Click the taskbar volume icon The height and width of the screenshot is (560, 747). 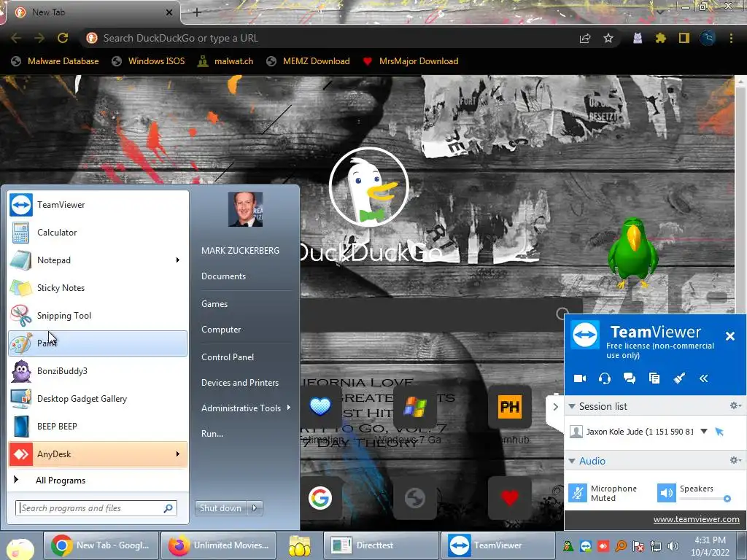pos(673,546)
